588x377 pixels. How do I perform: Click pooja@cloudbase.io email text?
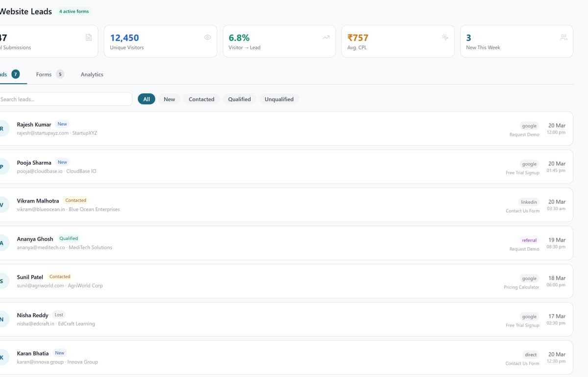[x=40, y=172]
